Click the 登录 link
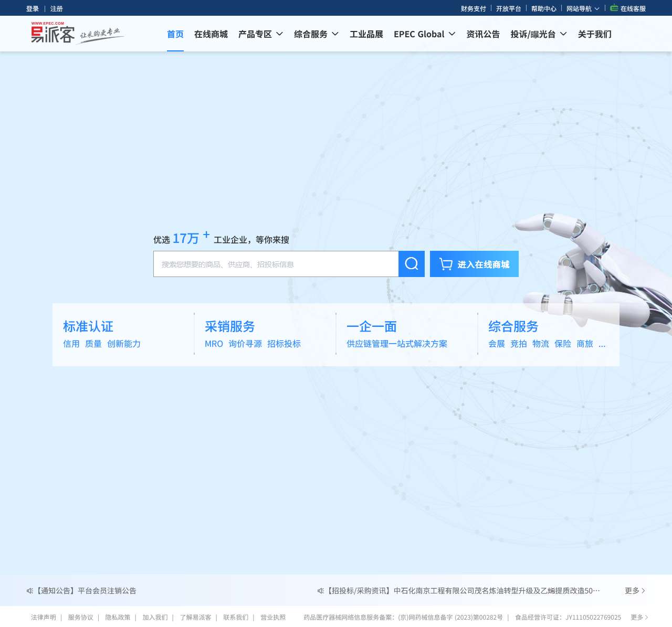This screenshot has width=672, height=627. tap(32, 8)
